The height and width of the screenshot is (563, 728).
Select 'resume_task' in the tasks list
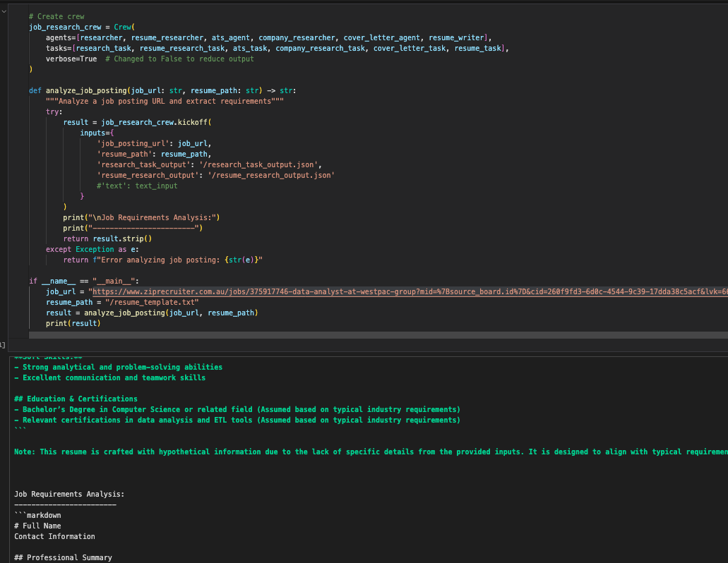pyautogui.click(x=478, y=49)
